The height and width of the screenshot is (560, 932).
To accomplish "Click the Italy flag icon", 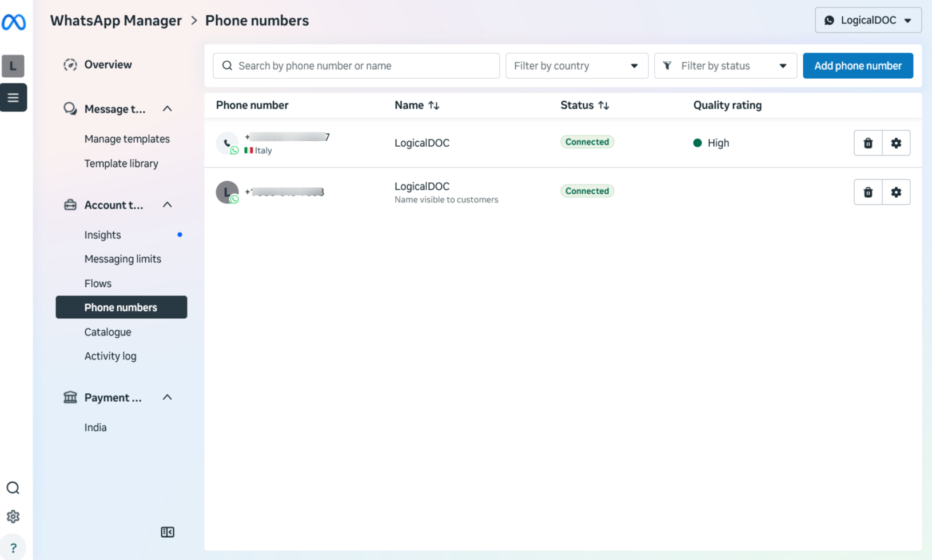I will click(248, 150).
